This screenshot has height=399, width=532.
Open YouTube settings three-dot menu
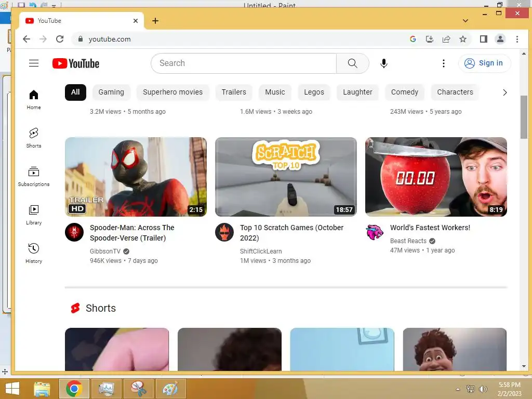coord(444,63)
